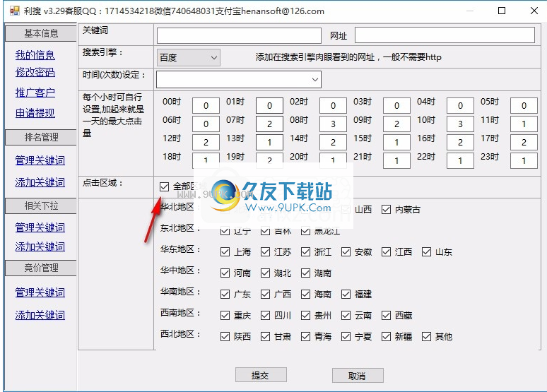
Task: Click the 16时 click count field
Action: 460,142
